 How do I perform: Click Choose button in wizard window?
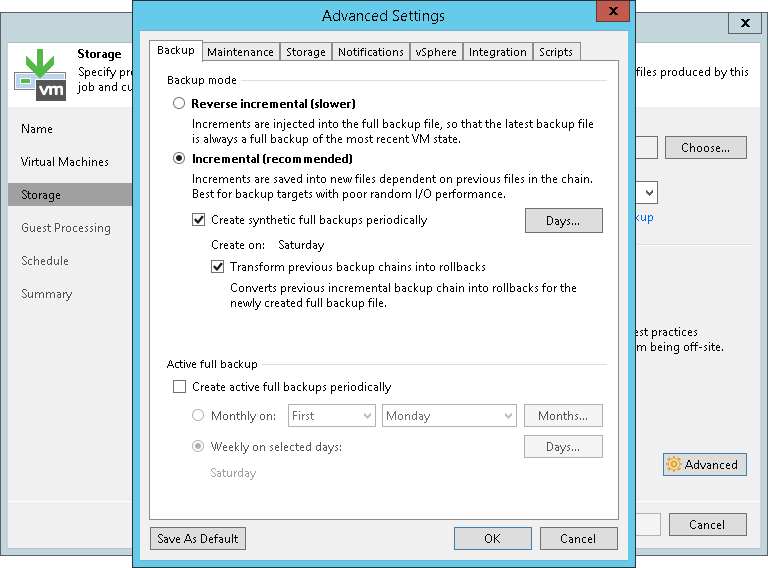point(706,148)
